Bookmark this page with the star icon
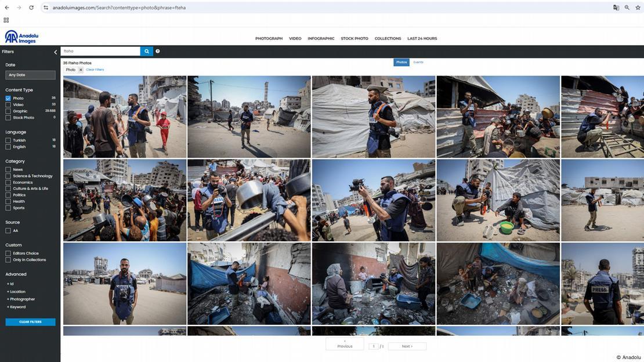Screen dimensions: 644x362 pos(638,8)
